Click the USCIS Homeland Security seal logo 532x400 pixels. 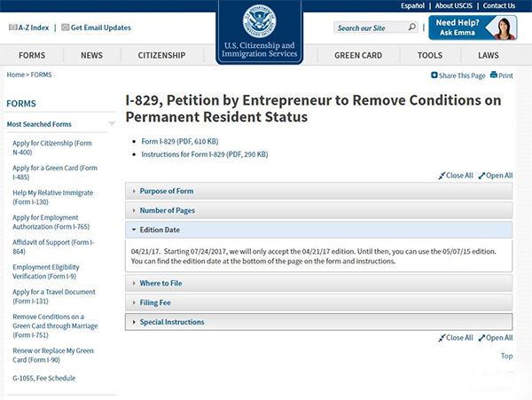coord(260,23)
